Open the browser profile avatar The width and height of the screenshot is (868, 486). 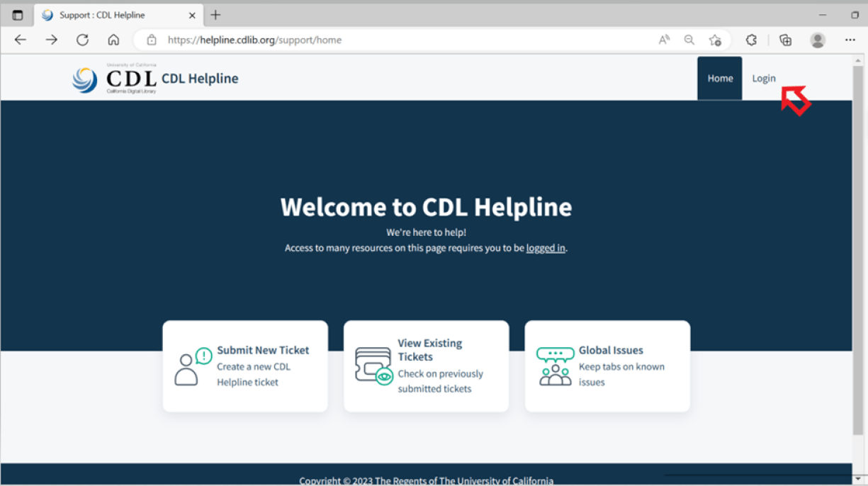tap(818, 40)
